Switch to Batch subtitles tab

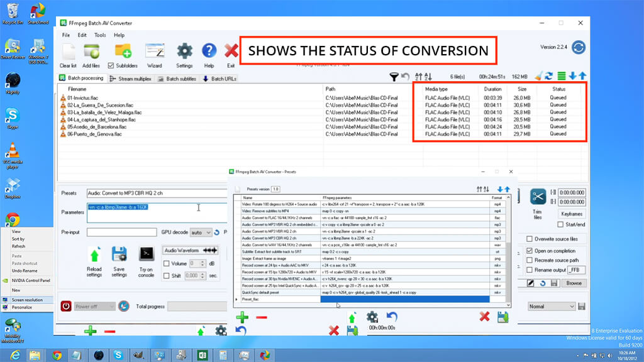(177, 79)
